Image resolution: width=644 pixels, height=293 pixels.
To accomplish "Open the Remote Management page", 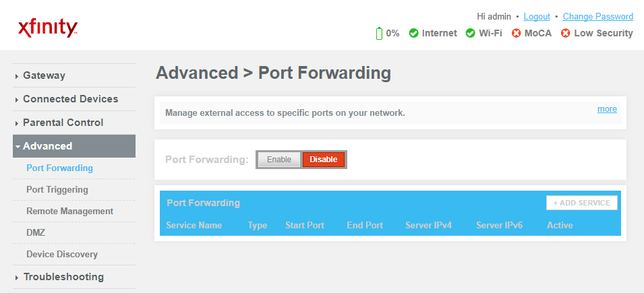I will 69,211.
